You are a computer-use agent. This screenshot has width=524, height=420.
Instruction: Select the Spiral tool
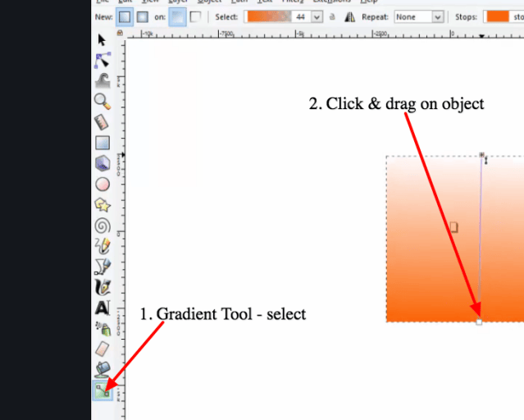pos(103,226)
